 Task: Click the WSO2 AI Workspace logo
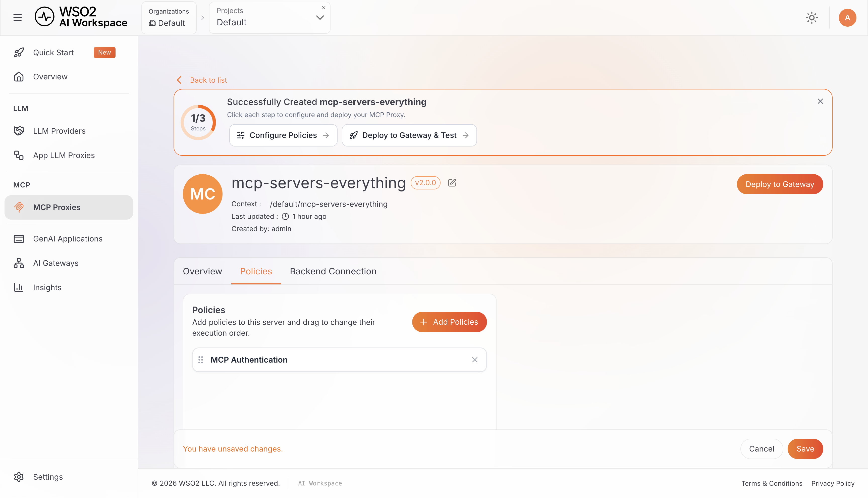(81, 17)
